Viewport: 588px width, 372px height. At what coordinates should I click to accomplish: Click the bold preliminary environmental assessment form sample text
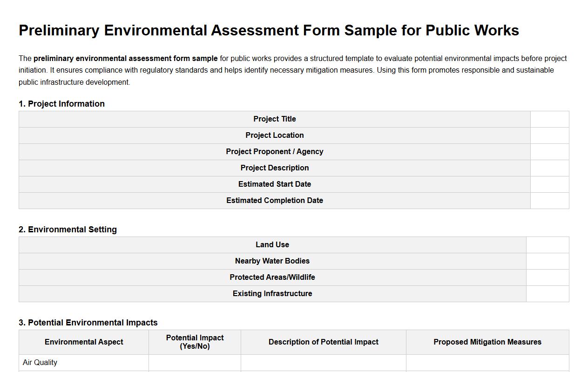(125, 58)
